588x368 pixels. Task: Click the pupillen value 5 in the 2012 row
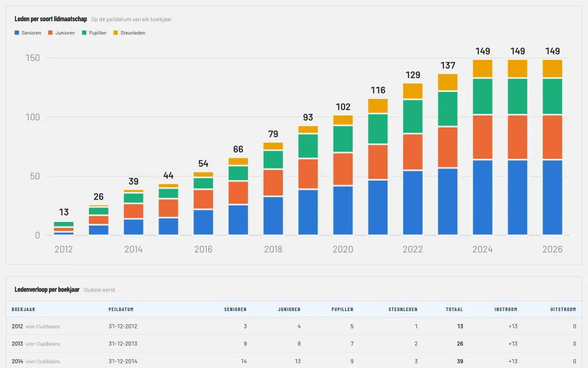click(x=352, y=327)
